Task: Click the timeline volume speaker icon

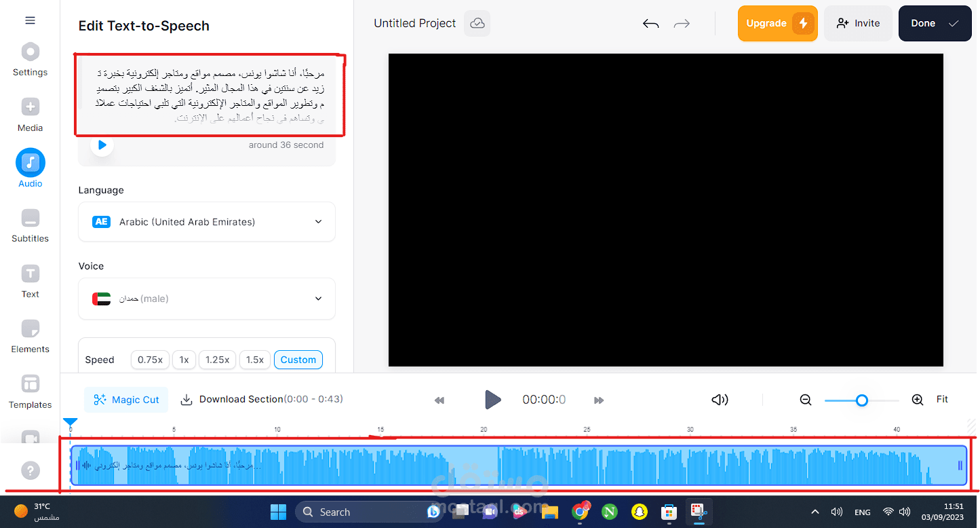Action: pos(720,400)
